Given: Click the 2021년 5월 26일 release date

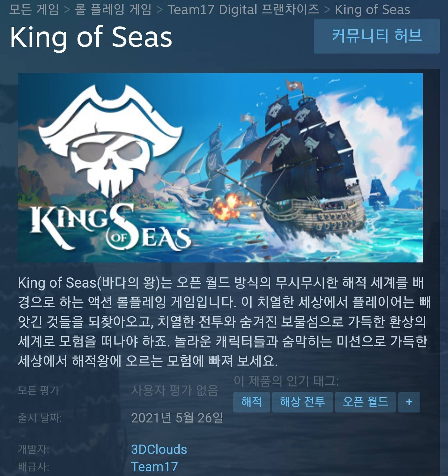Looking at the screenshot, I should (177, 418).
